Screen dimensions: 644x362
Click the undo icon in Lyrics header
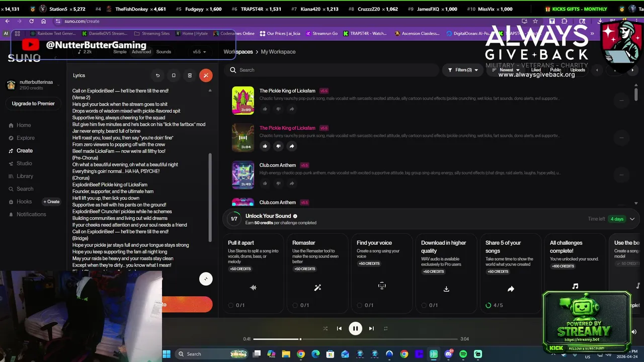[157, 75]
